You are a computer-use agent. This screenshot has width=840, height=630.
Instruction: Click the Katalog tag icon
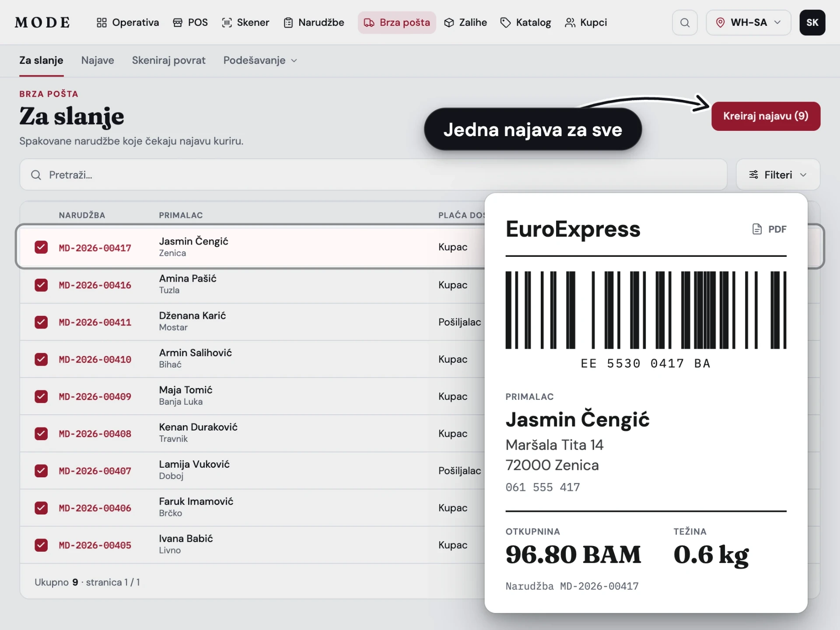505,23
